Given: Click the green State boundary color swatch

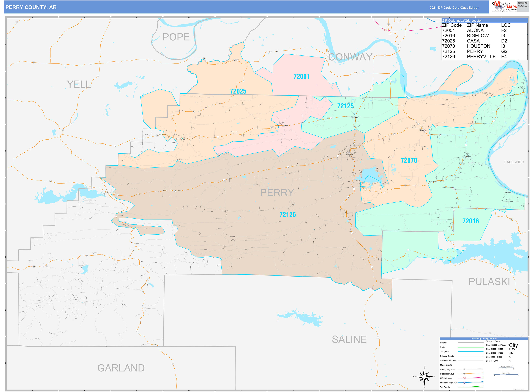Looking at the screenshot, I should pyautogui.click(x=470, y=347).
